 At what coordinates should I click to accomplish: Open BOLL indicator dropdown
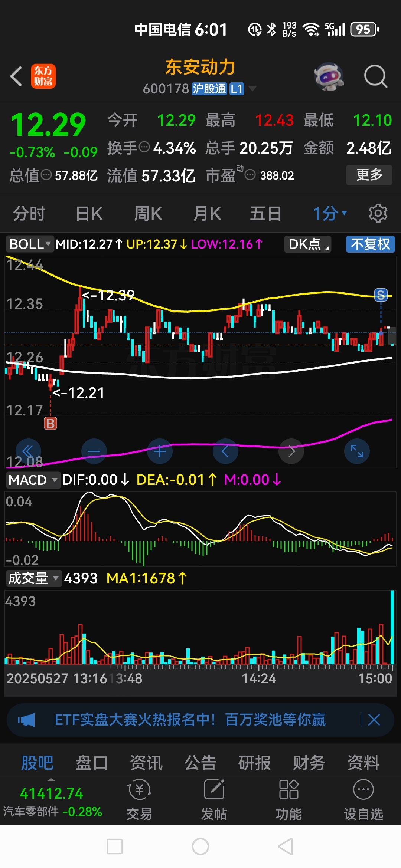(x=30, y=244)
